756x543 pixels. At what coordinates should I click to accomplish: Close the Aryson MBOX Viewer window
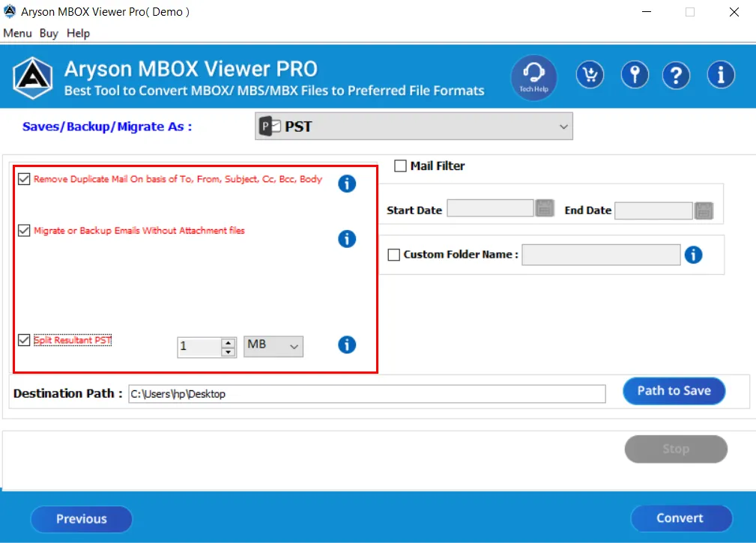734,12
